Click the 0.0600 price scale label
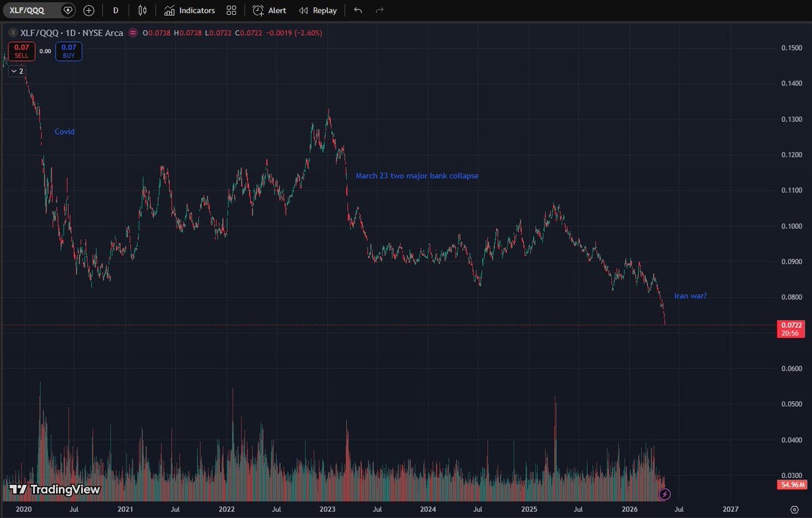Viewport: 812px width, 518px height. point(791,369)
